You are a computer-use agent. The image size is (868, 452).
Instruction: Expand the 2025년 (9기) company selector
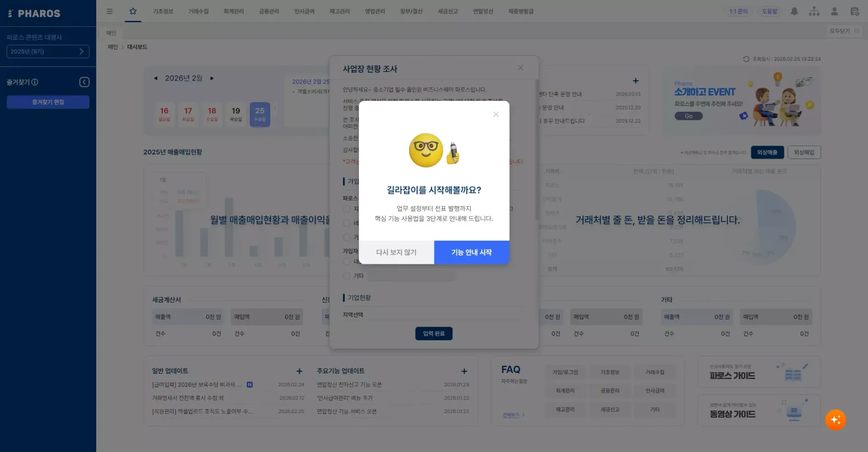point(47,52)
